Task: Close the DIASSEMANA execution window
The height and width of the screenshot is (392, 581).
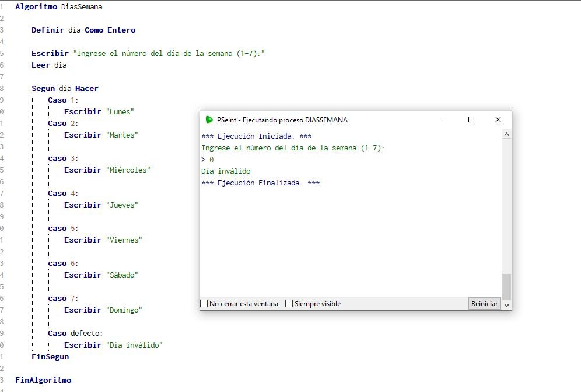Action: coord(498,120)
